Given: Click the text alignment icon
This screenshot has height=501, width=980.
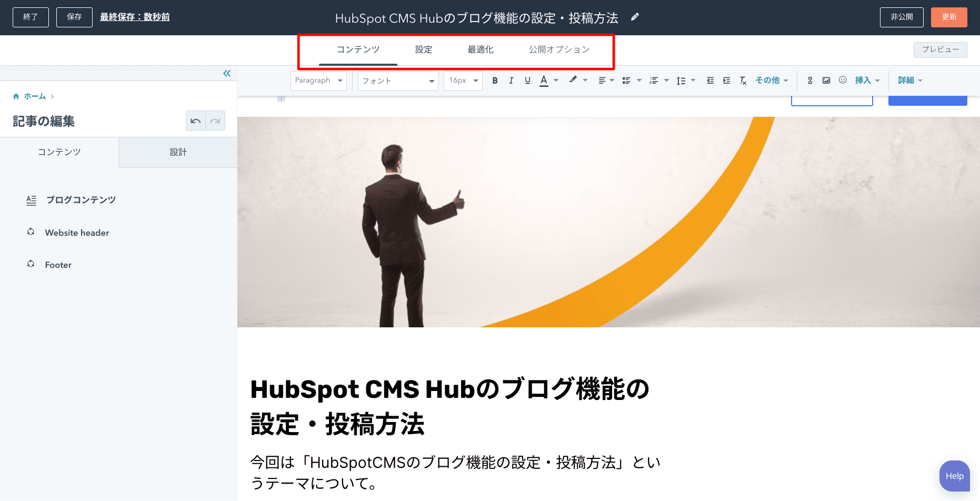Looking at the screenshot, I should pos(602,81).
